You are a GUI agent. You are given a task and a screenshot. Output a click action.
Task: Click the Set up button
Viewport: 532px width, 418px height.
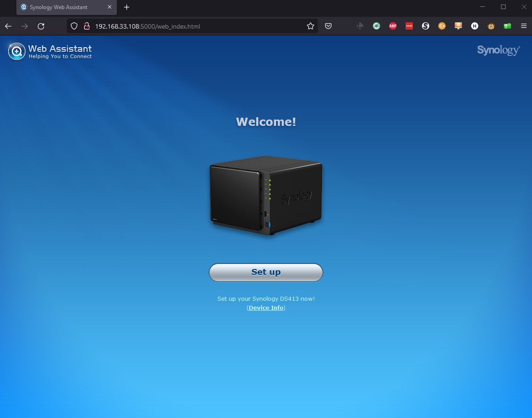point(266,272)
